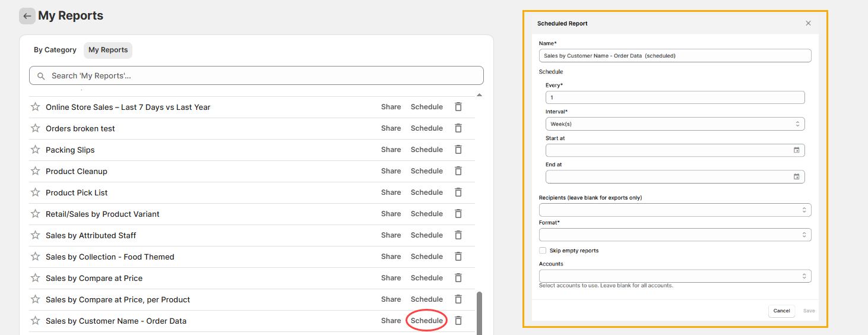The image size is (868, 335).
Task: Expand the Accounts dropdown
Action: tap(674, 276)
